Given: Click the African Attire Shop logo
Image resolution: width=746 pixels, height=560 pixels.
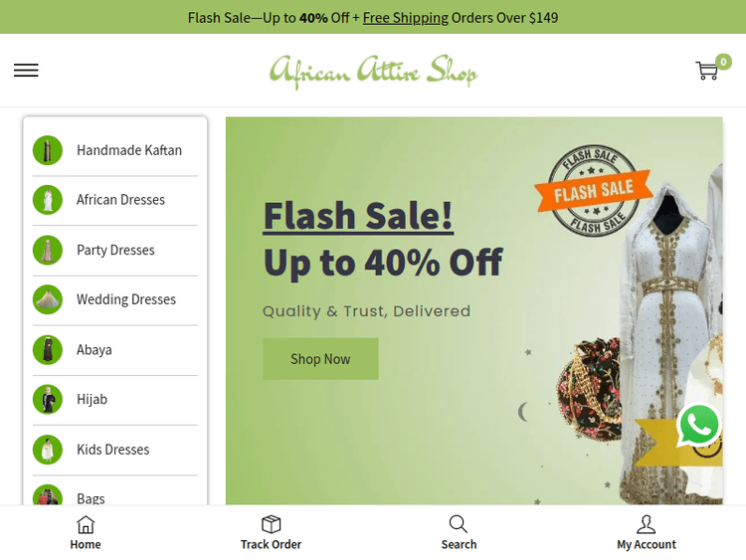Looking at the screenshot, I should (x=373, y=72).
